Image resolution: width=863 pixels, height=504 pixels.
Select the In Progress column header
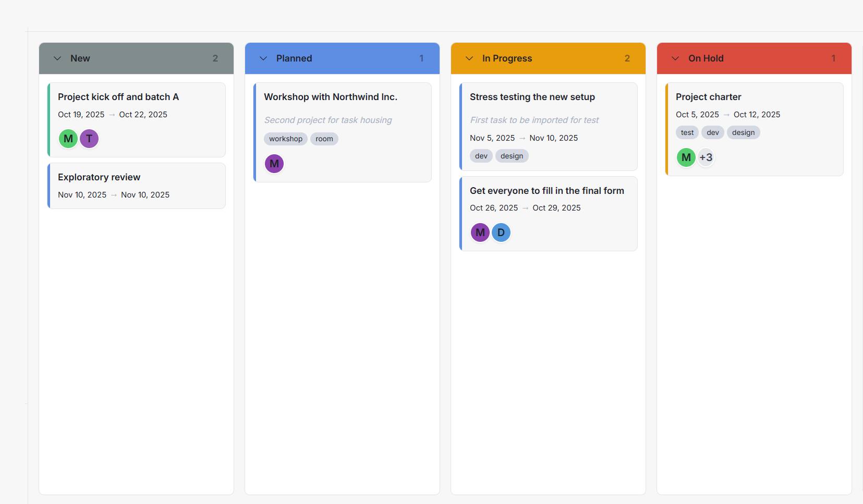507,58
